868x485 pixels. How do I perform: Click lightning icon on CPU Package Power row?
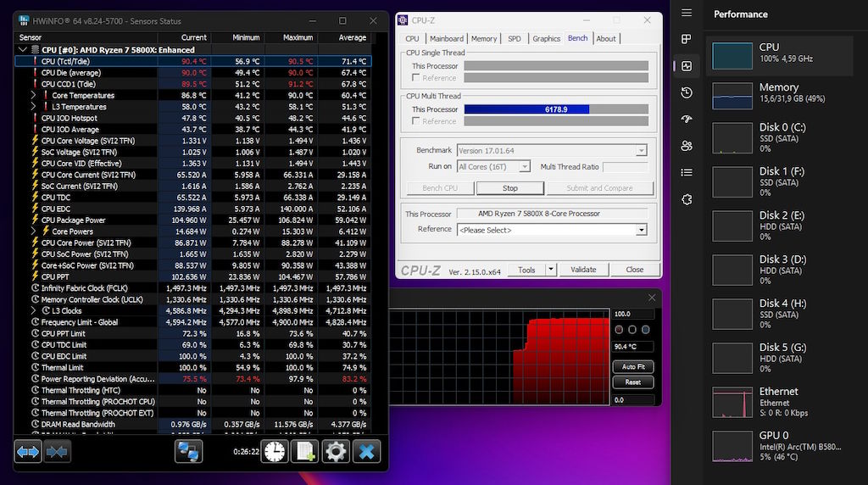(x=36, y=220)
